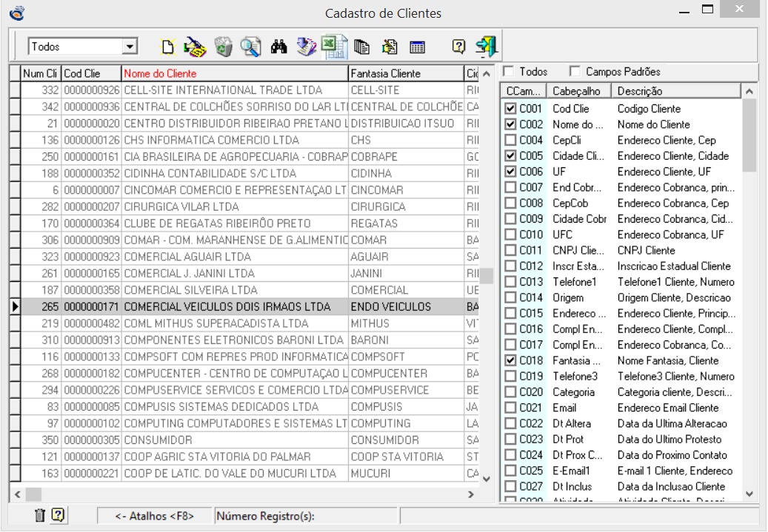Click the table grid icon in toolbar
768x532 pixels.
[x=417, y=47]
